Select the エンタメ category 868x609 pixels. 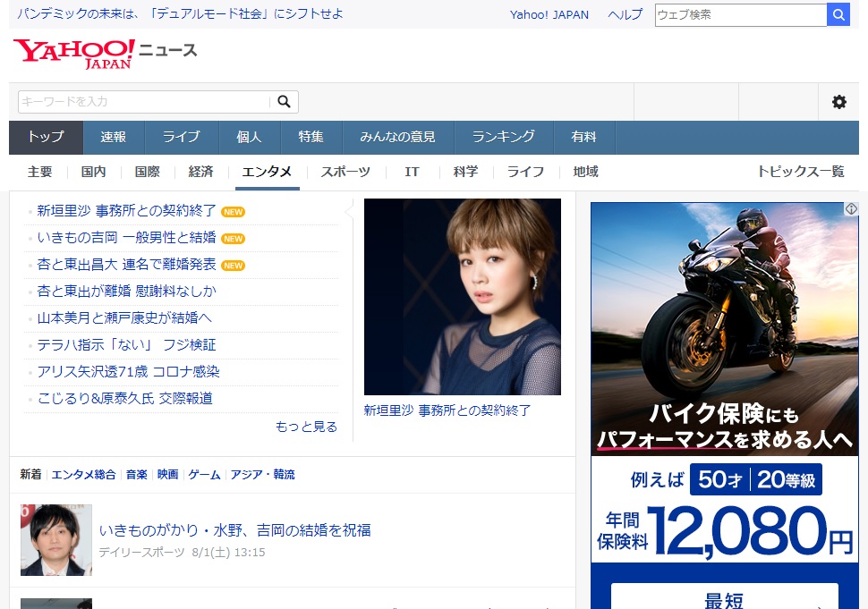pos(267,172)
